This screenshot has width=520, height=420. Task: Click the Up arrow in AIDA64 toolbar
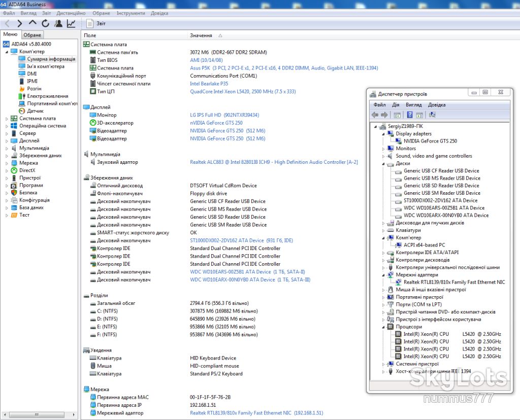coord(32,23)
